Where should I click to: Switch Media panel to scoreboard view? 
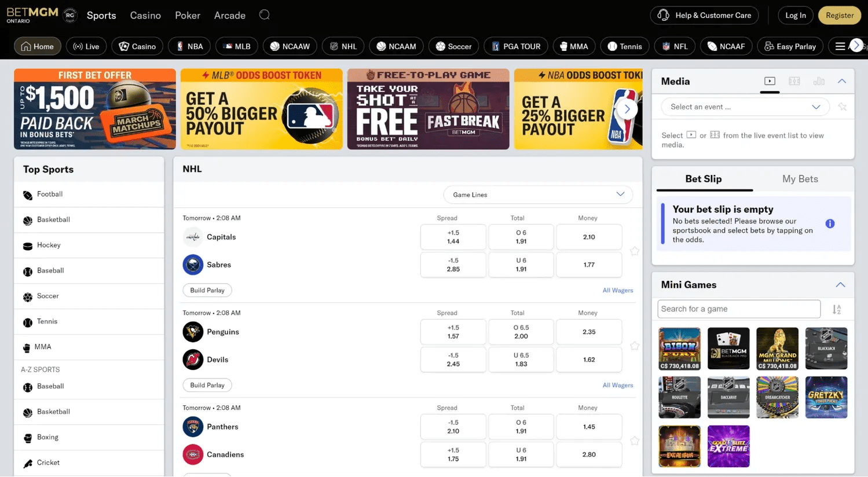pyautogui.click(x=794, y=82)
